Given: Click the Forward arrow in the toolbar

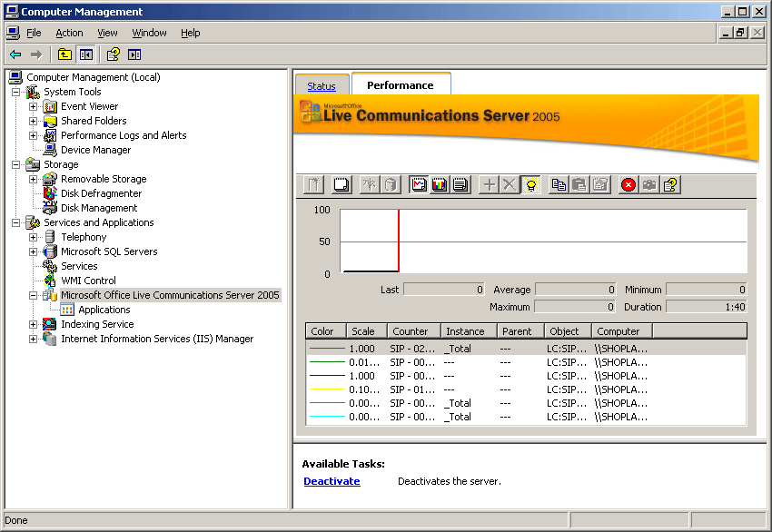Looking at the screenshot, I should (x=36, y=54).
